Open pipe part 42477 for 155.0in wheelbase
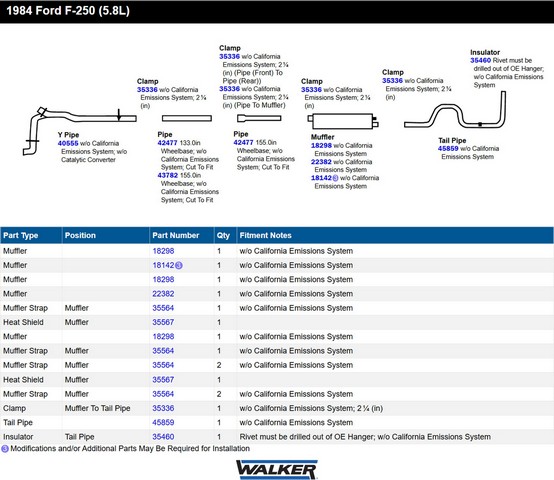554x480 pixels. tap(243, 142)
